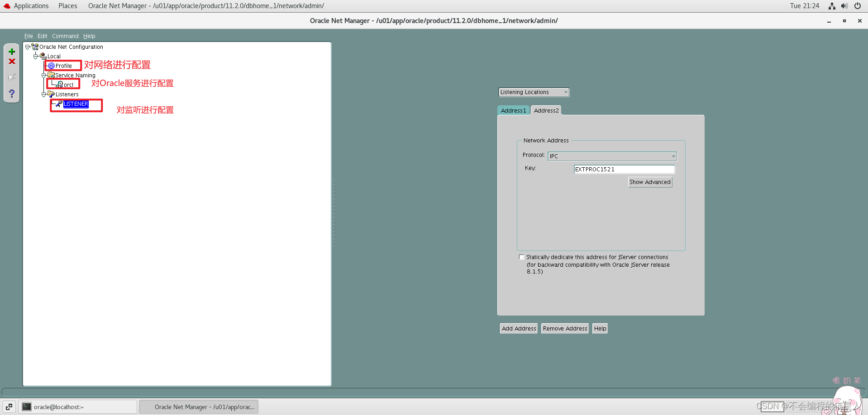Switch to the Address2 tab
Image resolution: width=868 pixels, height=415 pixels.
pos(546,110)
